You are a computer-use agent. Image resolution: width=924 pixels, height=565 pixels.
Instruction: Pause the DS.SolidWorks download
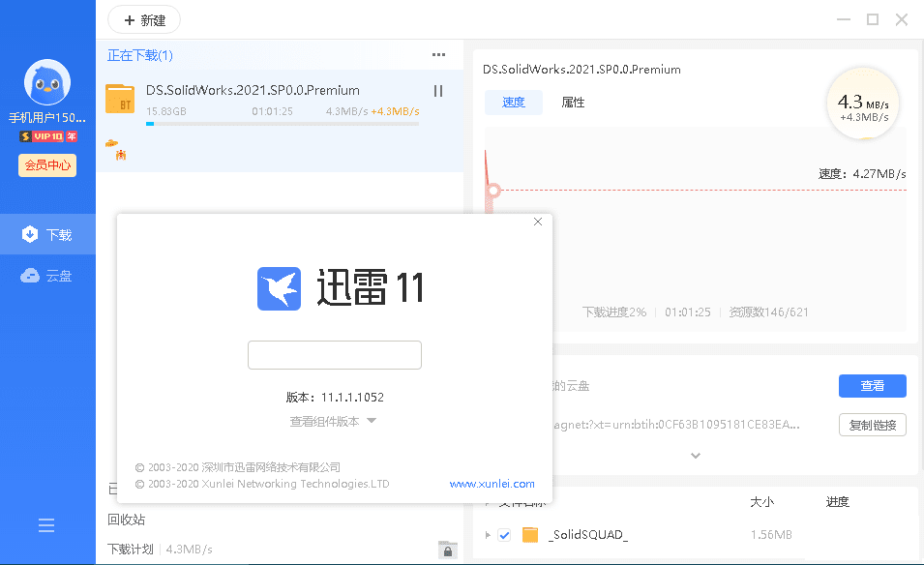tap(438, 91)
